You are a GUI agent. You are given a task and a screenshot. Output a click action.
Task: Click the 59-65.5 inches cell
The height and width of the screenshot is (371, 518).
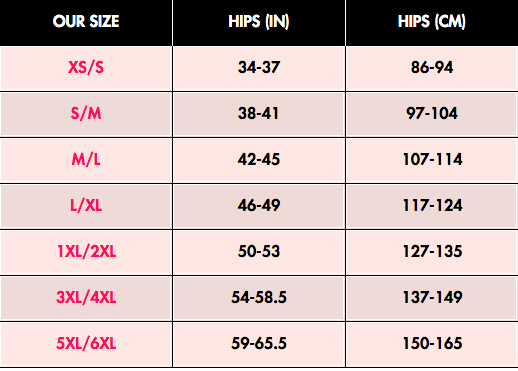(259, 344)
